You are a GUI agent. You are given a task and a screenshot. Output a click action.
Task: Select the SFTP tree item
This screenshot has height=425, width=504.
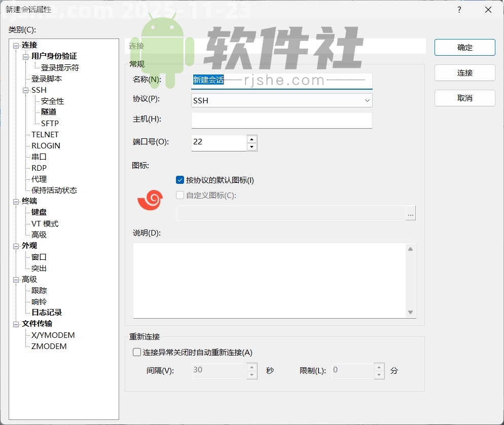point(50,123)
